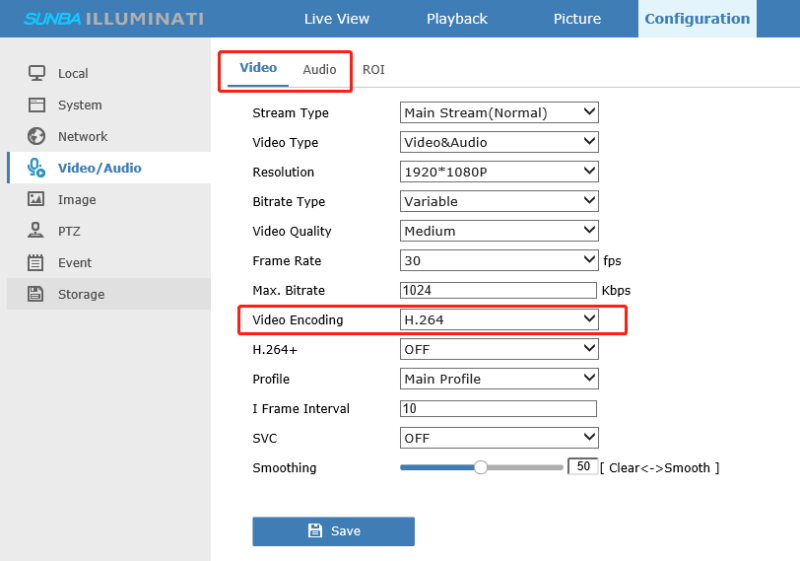Click the Network globe icon

pyautogui.click(x=37, y=136)
